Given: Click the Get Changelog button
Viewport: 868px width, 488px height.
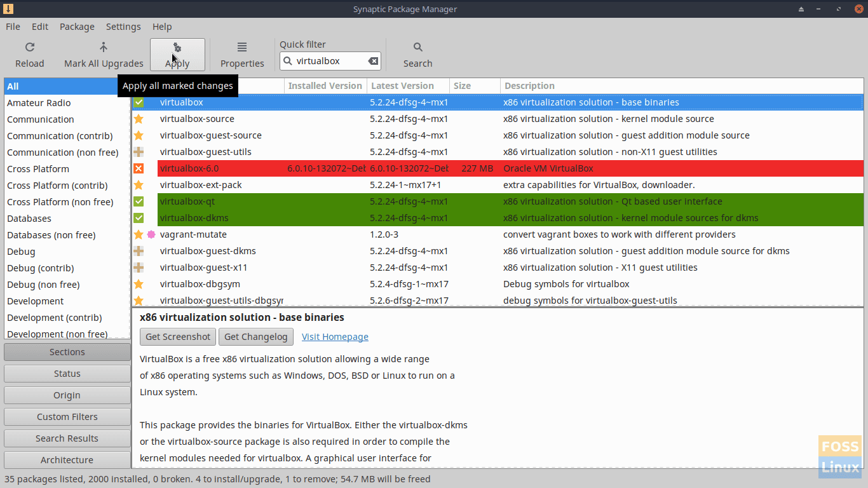Looking at the screenshot, I should [x=256, y=337].
